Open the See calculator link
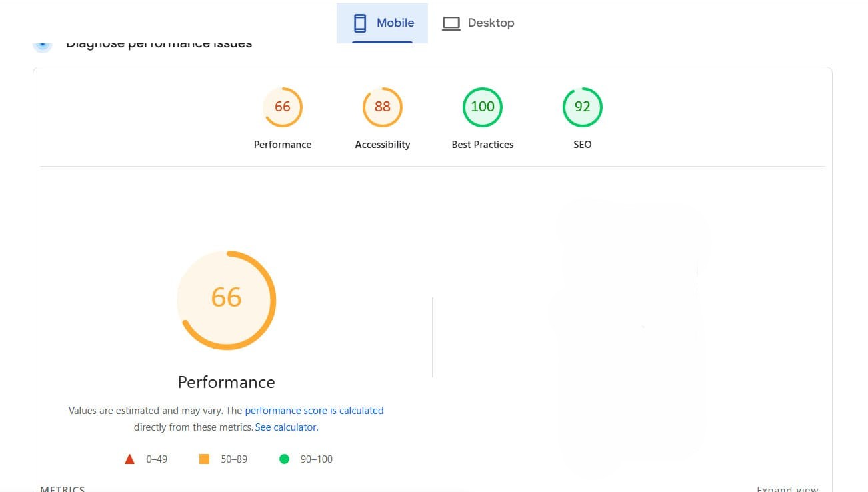 tap(285, 427)
